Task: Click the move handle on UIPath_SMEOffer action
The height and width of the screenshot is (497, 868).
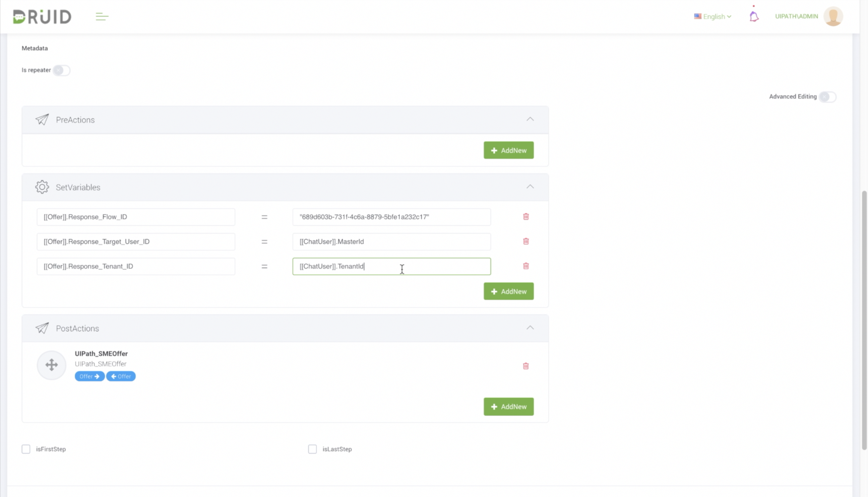Action: coord(52,365)
